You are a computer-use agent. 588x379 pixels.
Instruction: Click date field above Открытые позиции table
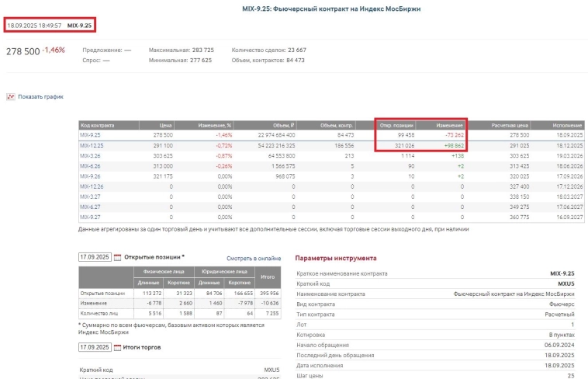click(x=95, y=257)
